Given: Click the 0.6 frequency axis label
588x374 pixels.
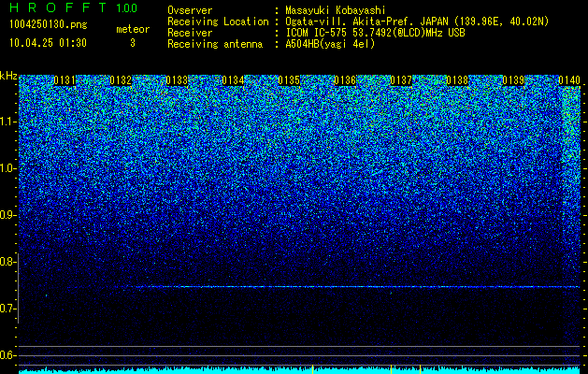Looking at the screenshot, I should [x=7, y=355].
